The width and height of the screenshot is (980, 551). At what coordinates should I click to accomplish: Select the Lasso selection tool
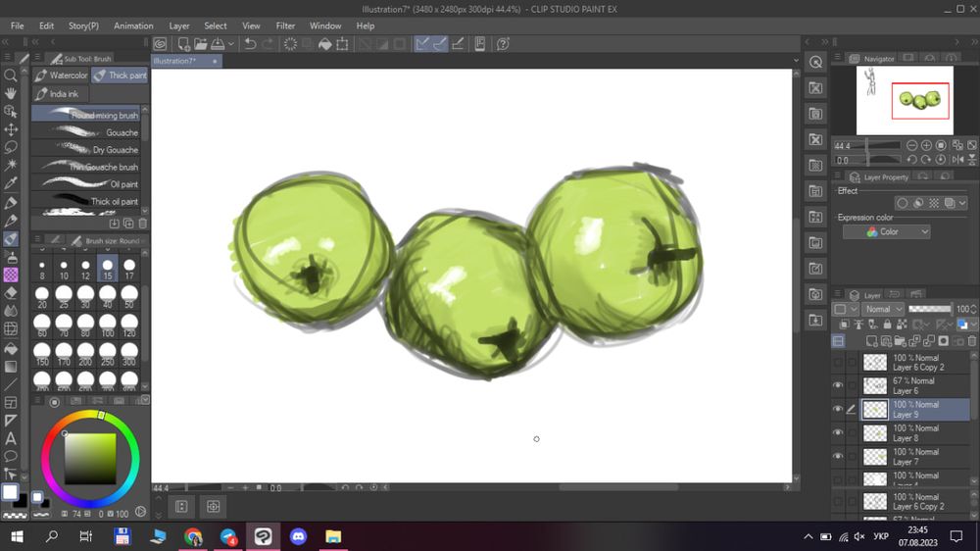11,148
